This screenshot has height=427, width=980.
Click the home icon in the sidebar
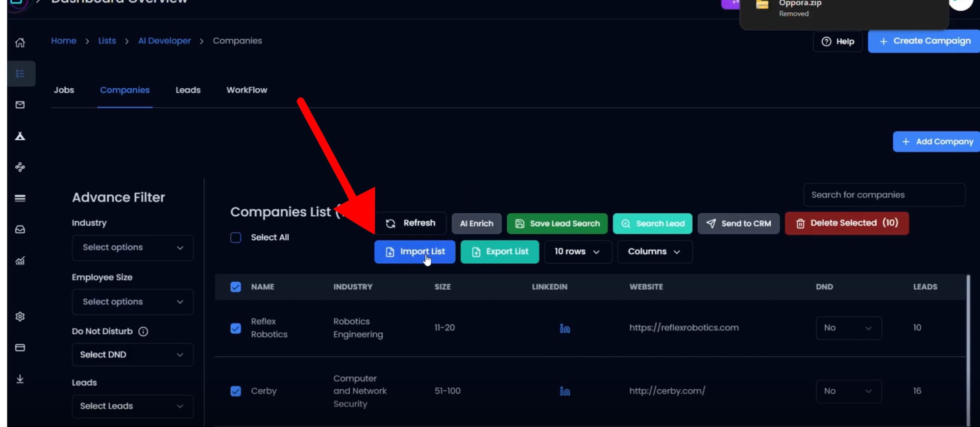click(20, 43)
